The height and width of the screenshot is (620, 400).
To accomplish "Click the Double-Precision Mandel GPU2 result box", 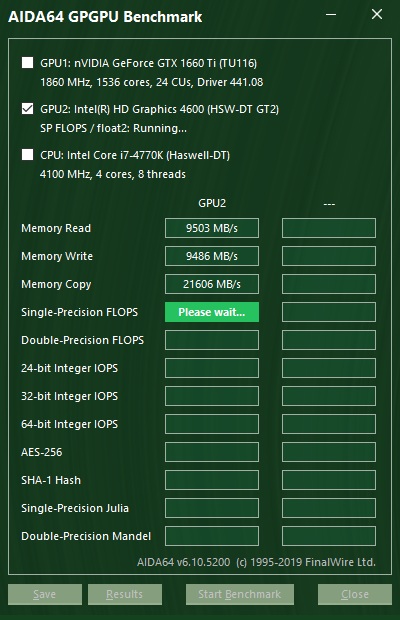I will (212, 536).
